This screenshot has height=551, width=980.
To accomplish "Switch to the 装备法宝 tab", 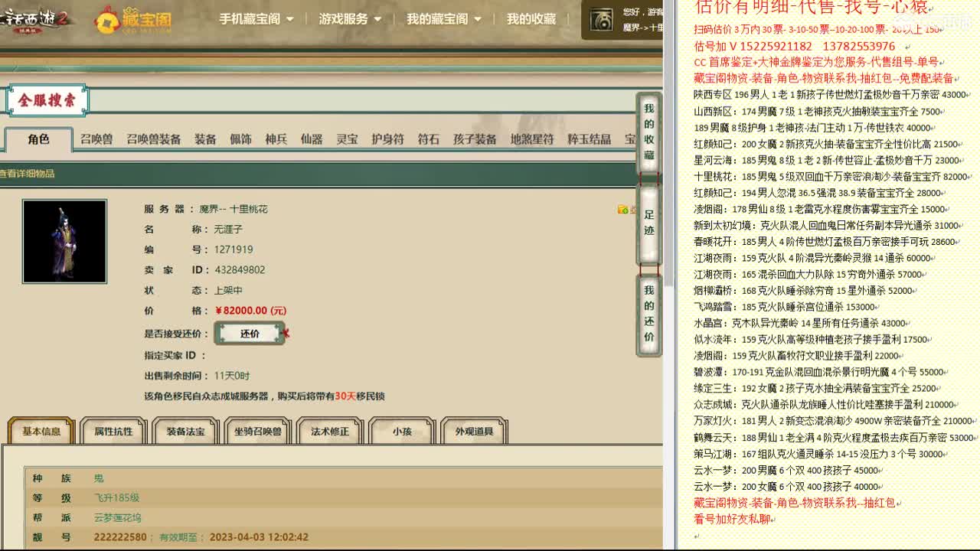I will tap(186, 431).
